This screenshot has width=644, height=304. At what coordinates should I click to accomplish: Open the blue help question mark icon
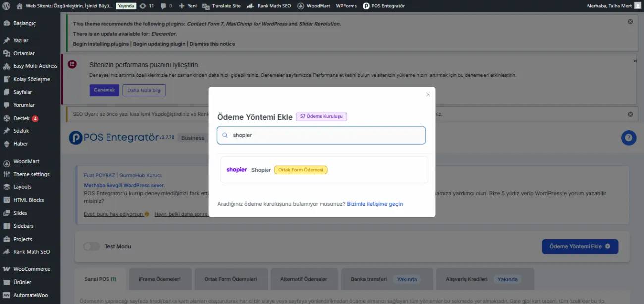tap(629, 138)
